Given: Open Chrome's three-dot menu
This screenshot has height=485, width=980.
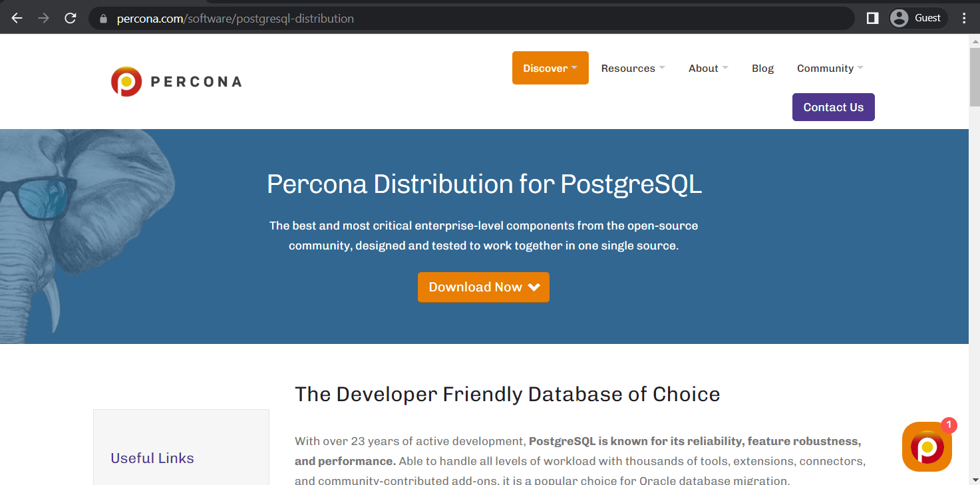Looking at the screenshot, I should click(964, 18).
